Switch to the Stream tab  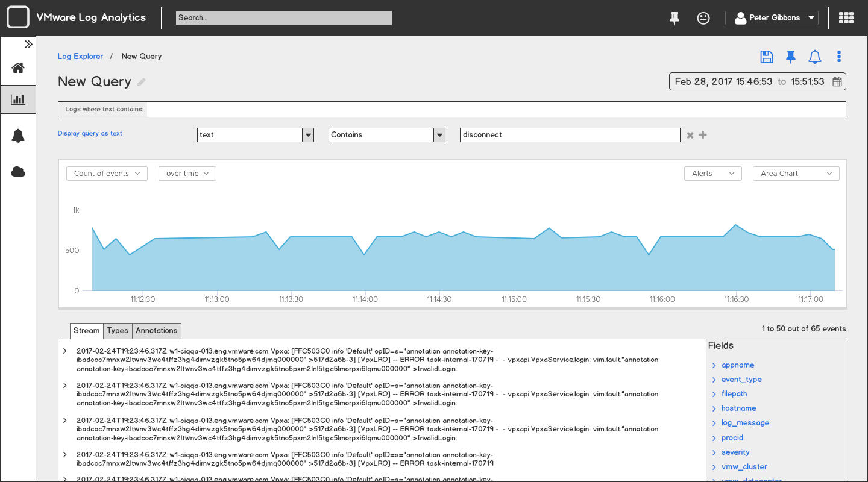86,331
